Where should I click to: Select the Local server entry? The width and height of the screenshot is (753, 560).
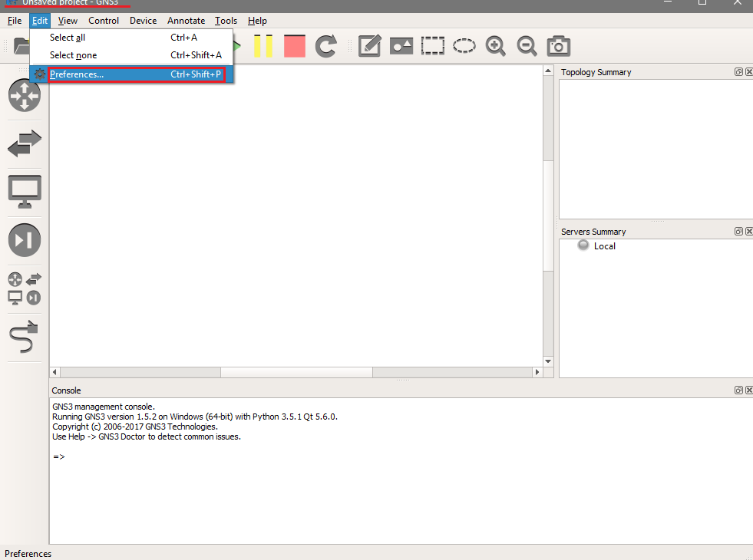604,246
